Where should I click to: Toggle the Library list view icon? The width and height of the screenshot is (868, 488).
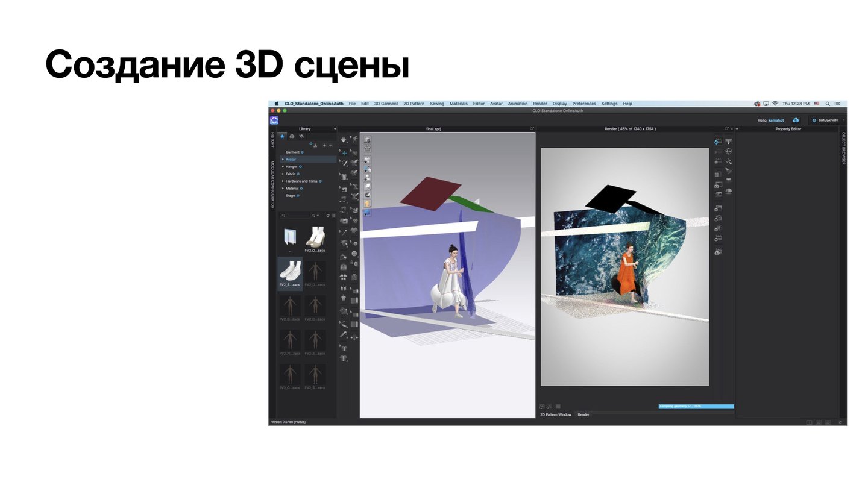(333, 215)
